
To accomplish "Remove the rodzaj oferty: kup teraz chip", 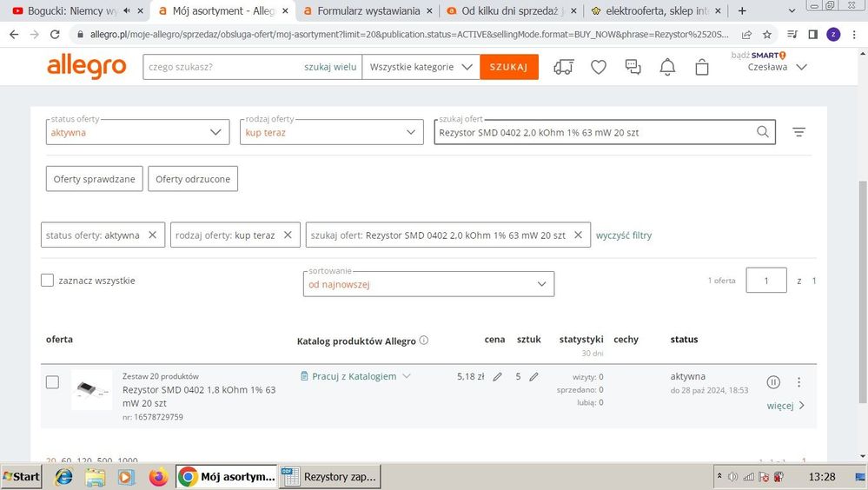I will click(x=288, y=235).
